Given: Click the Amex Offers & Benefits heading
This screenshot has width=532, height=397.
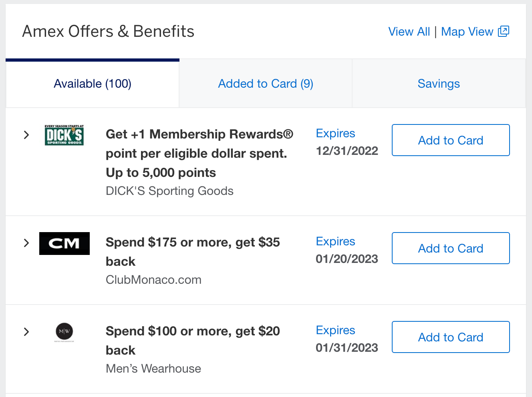Looking at the screenshot, I should pos(108,31).
